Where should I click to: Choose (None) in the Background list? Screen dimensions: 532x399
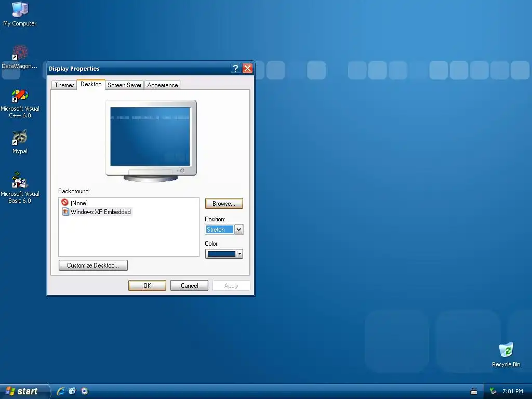pos(75,203)
